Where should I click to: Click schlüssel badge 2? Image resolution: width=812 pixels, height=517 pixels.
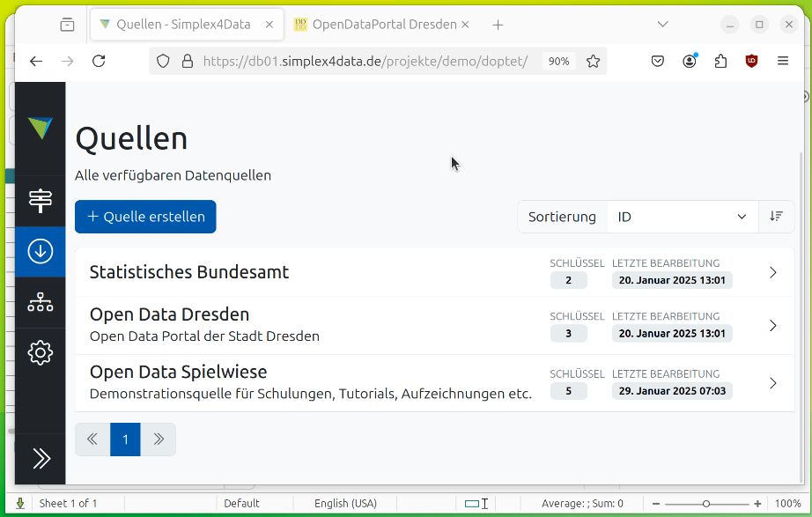tap(569, 280)
